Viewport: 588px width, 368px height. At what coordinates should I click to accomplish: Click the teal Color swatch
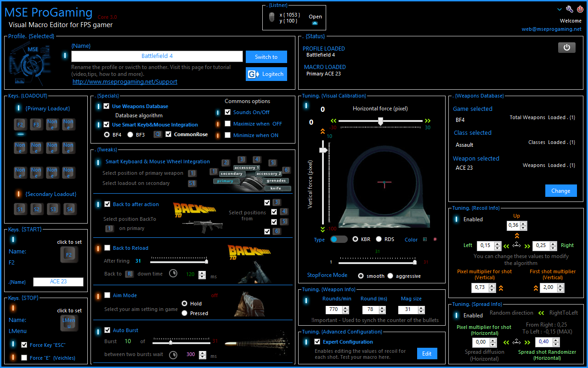pyautogui.click(x=425, y=239)
